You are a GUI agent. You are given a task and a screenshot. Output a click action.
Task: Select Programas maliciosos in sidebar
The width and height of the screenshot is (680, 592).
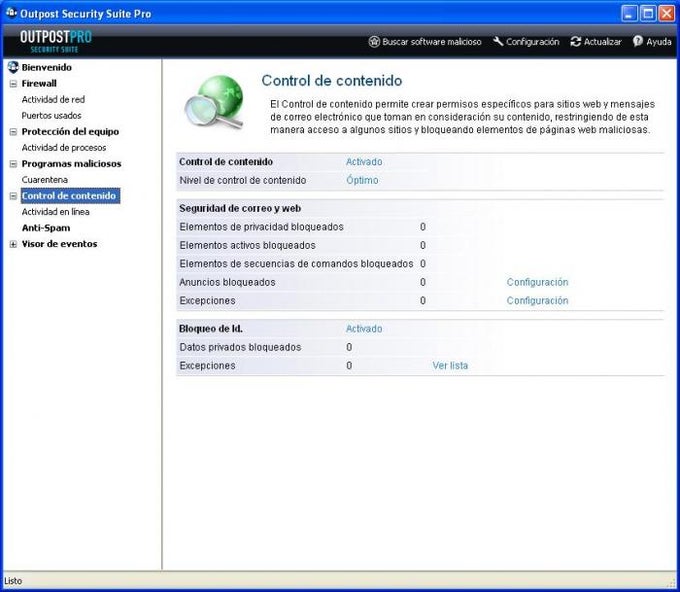pos(72,164)
